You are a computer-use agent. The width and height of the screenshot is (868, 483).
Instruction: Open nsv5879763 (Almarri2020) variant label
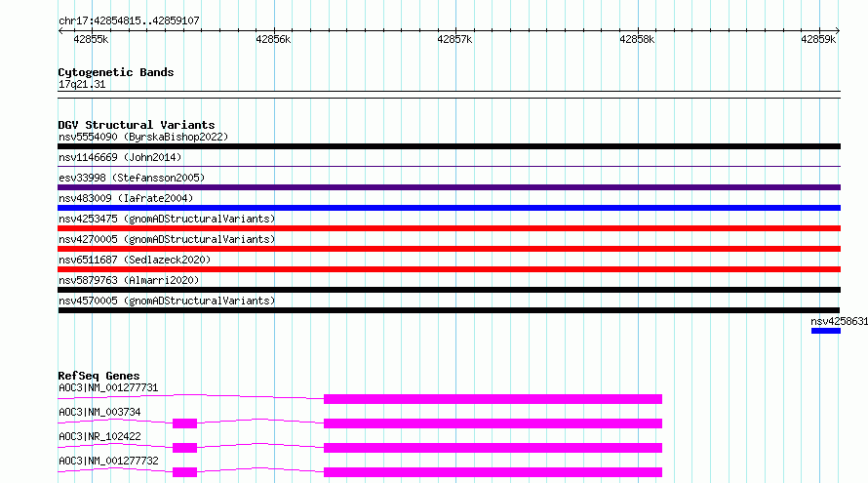point(129,280)
